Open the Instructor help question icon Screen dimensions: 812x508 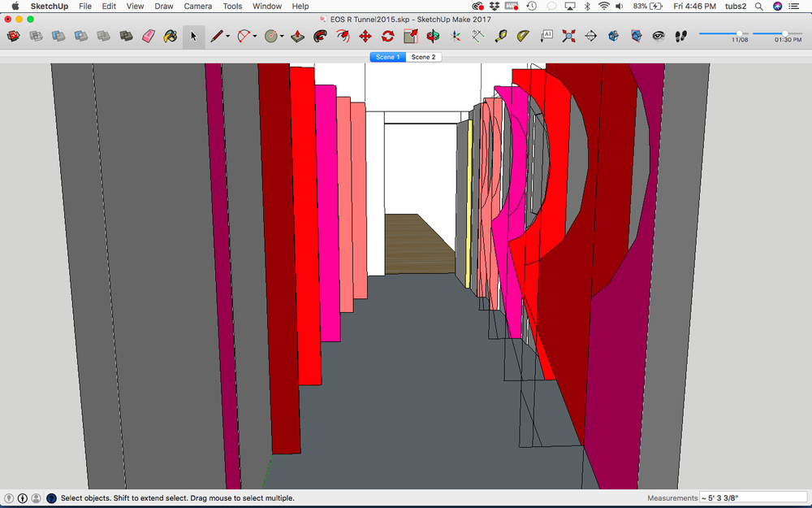point(51,498)
